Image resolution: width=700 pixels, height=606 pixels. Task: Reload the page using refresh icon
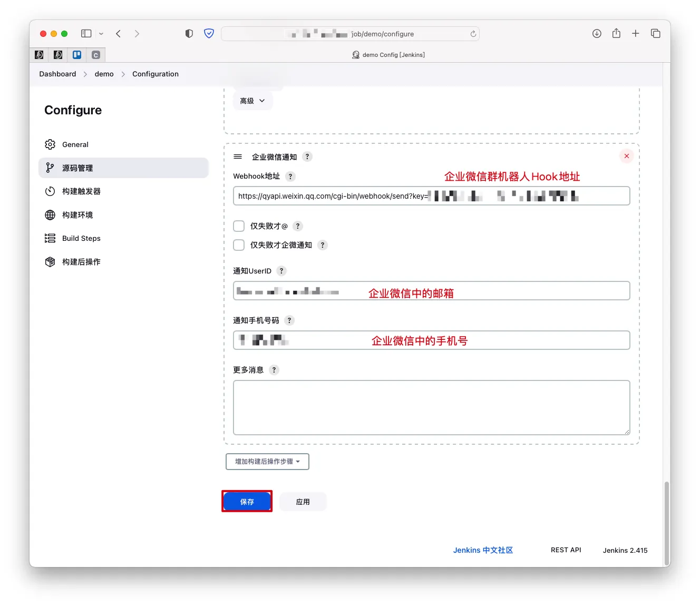[473, 34]
